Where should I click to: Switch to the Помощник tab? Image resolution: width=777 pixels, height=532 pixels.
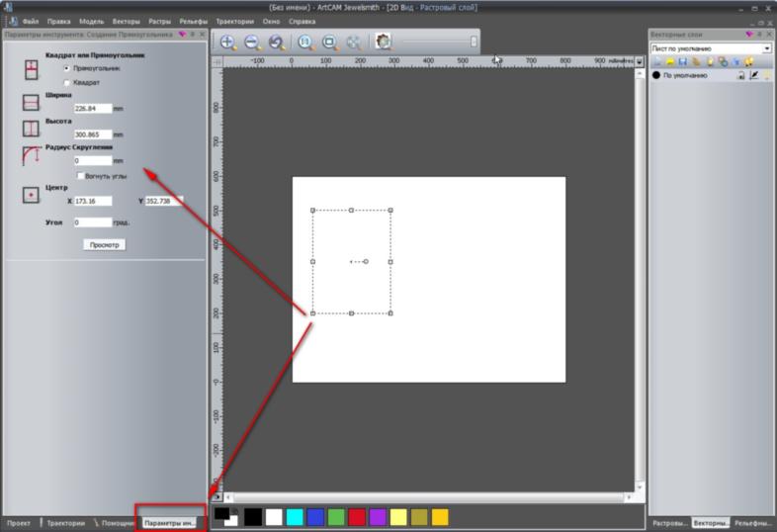coord(115,523)
